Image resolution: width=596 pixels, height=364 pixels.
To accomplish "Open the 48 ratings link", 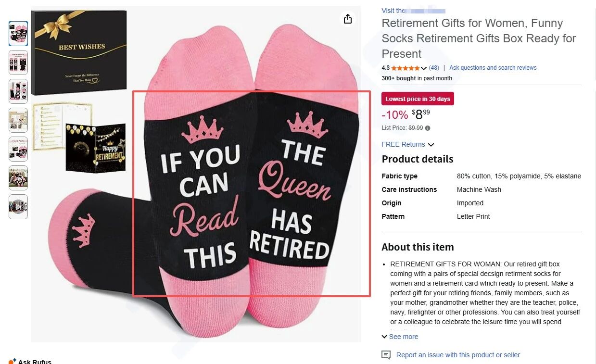I will pyautogui.click(x=434, y=68).
